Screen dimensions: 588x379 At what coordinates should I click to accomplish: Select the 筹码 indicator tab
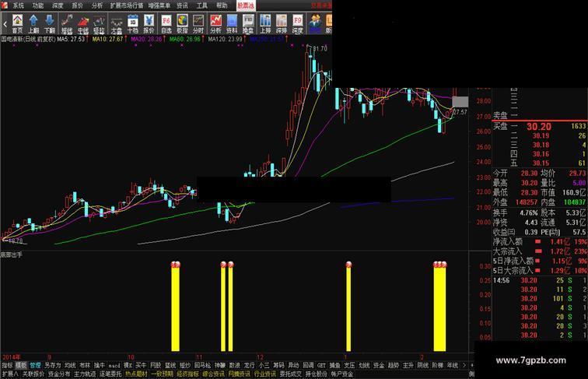click(x=278, y=365)
